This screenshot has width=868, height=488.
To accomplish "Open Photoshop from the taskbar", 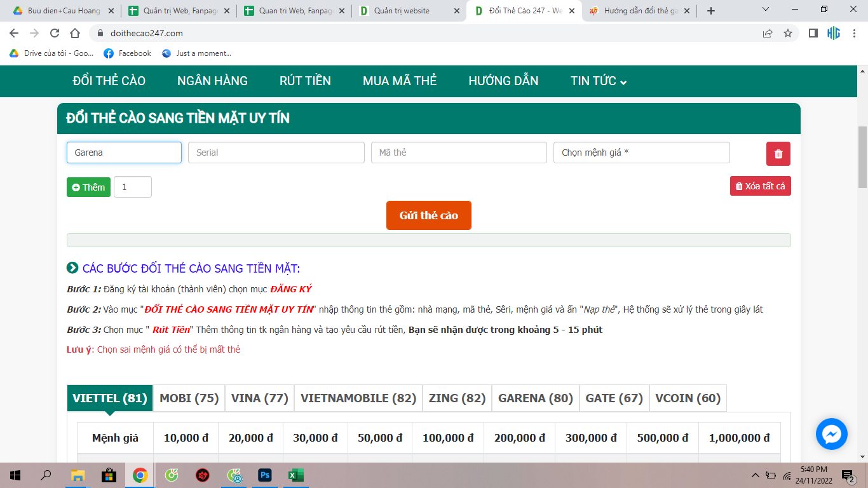I will click(265, 475).
